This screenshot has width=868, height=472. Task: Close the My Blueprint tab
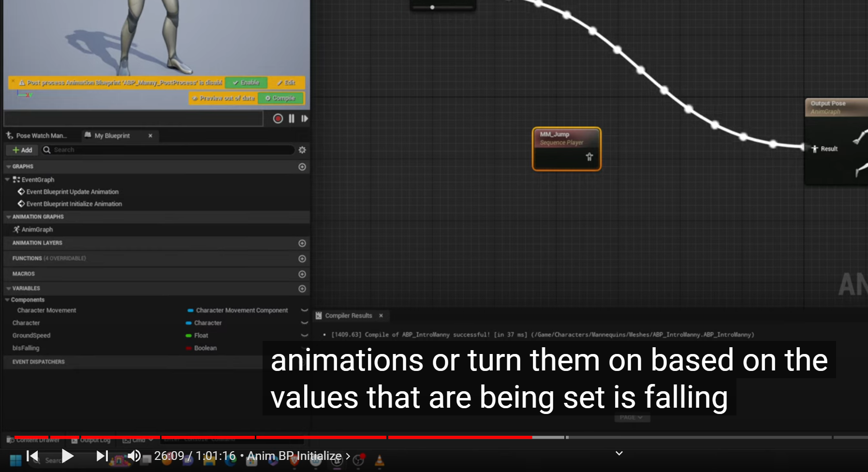[x=150, y=136]
